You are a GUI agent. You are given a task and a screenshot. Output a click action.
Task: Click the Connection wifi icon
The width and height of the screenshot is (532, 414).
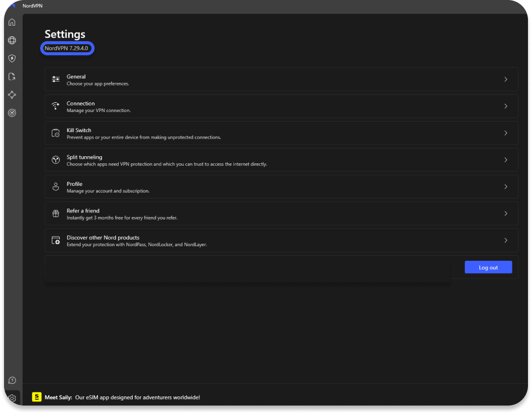point(56,106)
